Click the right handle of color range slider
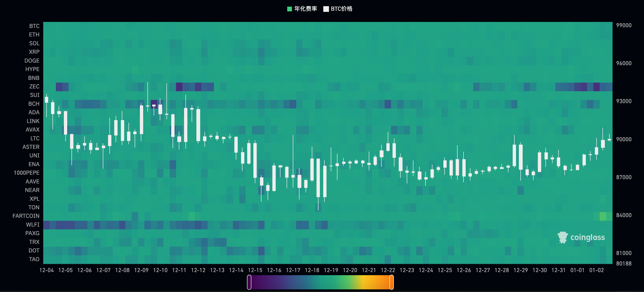This screenshot has height=292, width=644. point(392,282)
